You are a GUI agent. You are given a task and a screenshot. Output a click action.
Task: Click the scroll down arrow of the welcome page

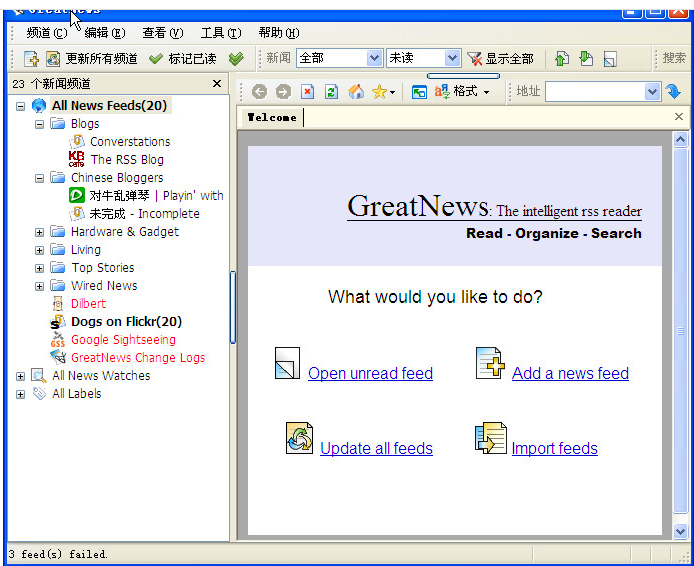pyautogui.click(x=680, y=531)
